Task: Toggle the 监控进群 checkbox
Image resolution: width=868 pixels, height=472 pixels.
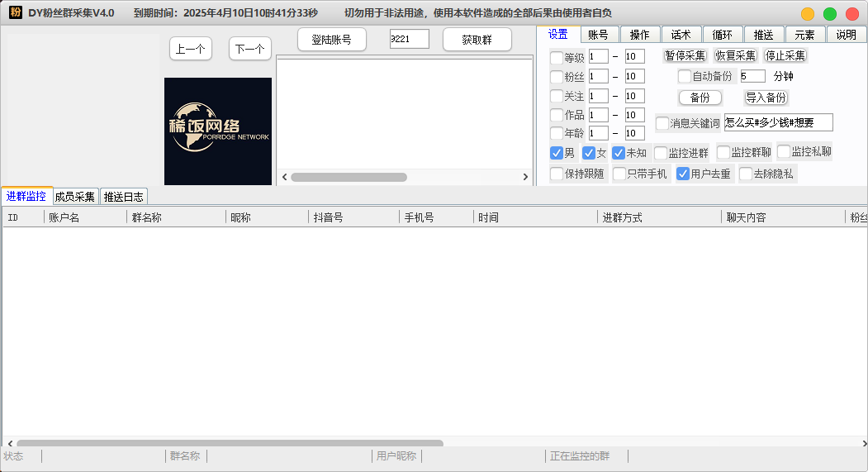Action: [x=661, y=153]
